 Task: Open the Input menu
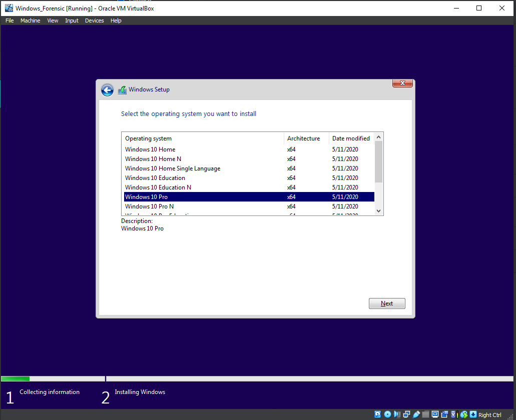tap(72, 20)
